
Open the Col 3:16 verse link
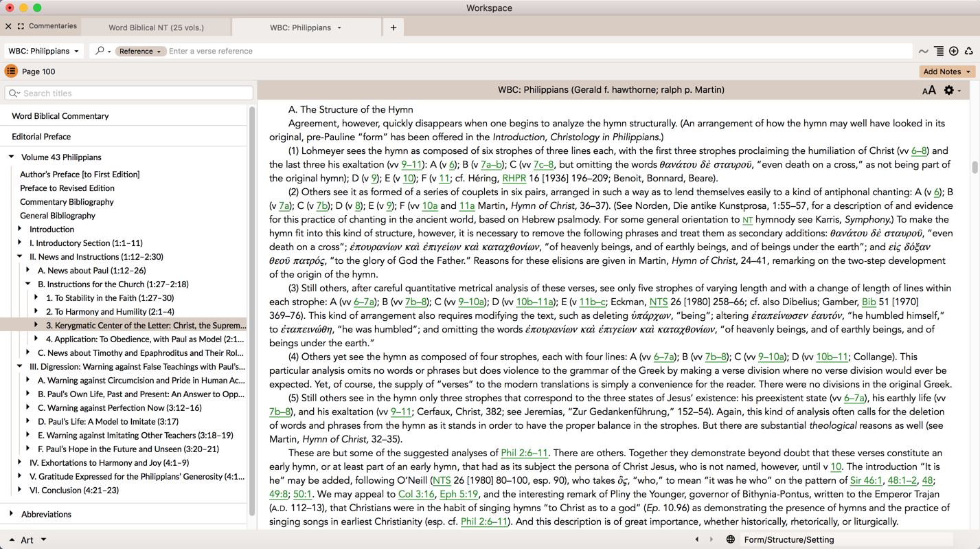click(416, 495)
